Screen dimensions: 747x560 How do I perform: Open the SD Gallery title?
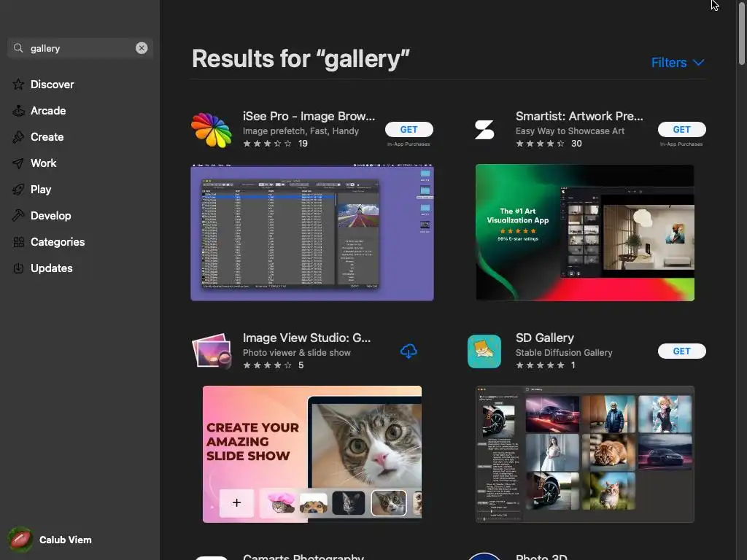544,338
